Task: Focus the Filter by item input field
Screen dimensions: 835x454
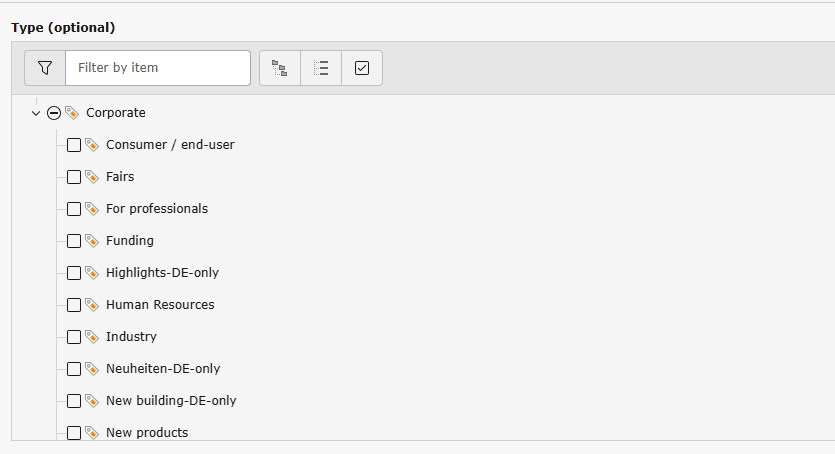Action: pyautogui.click(x=157, y=68)
